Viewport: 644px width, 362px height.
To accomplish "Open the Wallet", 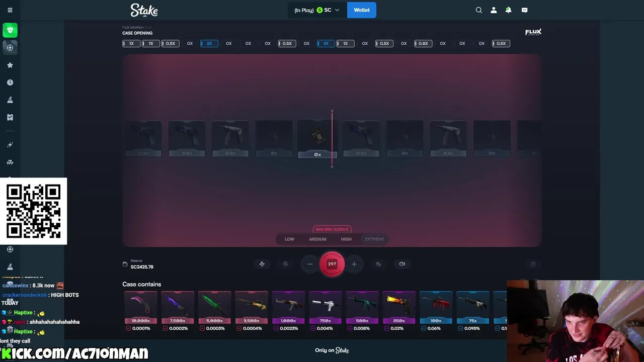I will (x=361, y=10).
